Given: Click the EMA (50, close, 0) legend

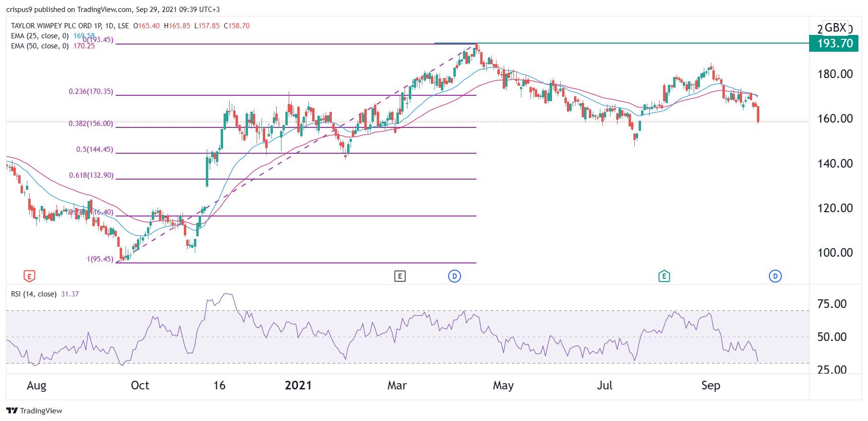Looking at the screenshot, I should (40, 46).
